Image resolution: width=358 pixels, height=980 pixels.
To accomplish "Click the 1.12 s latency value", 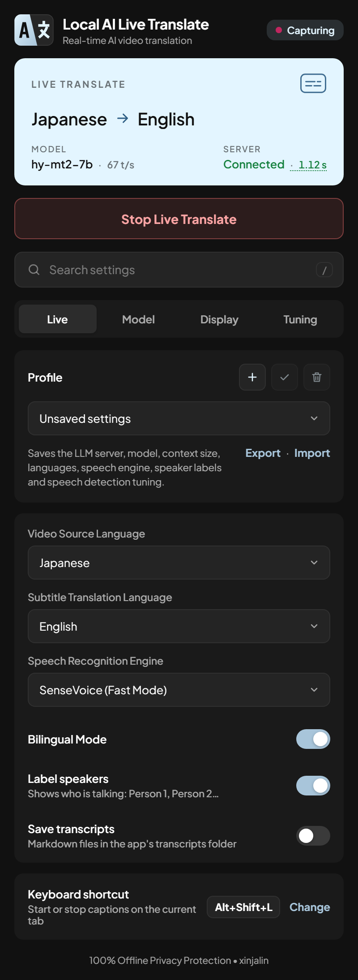I will pos(312,165).
